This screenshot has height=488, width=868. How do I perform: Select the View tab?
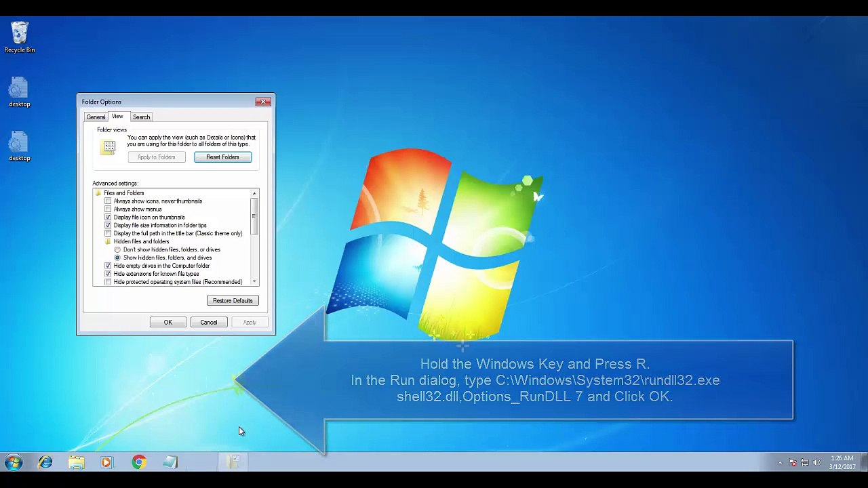tap(117, 117)
